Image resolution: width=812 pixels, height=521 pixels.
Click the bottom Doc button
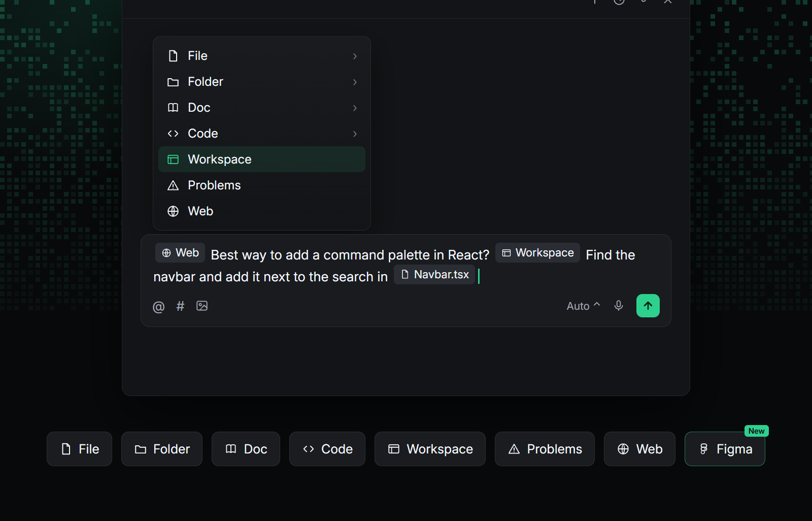[x=246, y=449]
